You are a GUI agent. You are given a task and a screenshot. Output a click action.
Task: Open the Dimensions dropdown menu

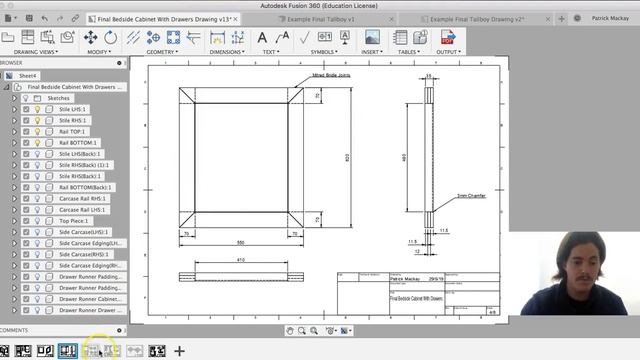point(227,52)
